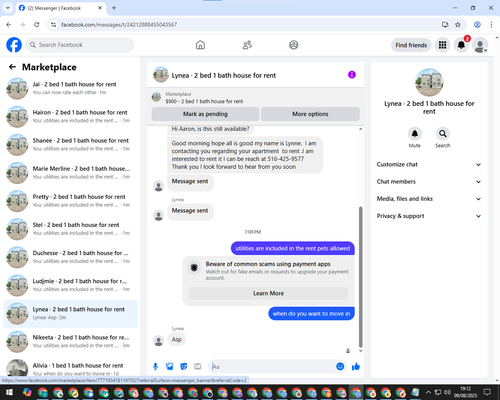The width and height of the screenshot is (500, 400).
Task: Open Chrome profile icon in toolbar
Action: [x=477, y=25]
